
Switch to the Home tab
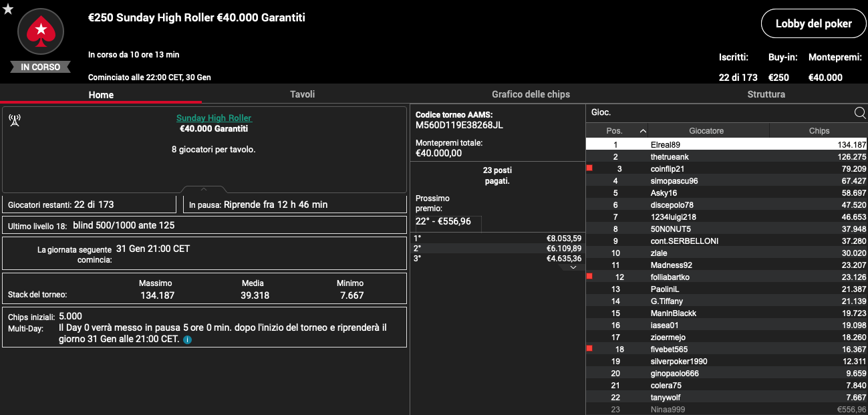tap(102, 95)
